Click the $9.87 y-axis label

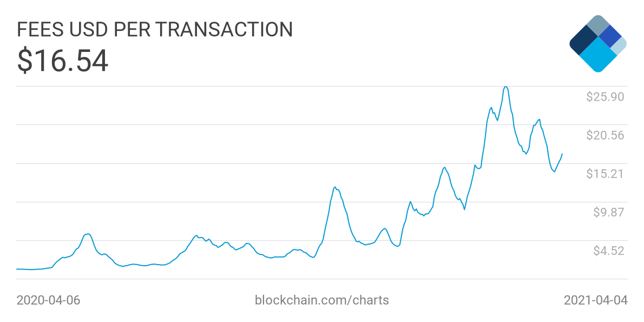click(x=609, y=212)
